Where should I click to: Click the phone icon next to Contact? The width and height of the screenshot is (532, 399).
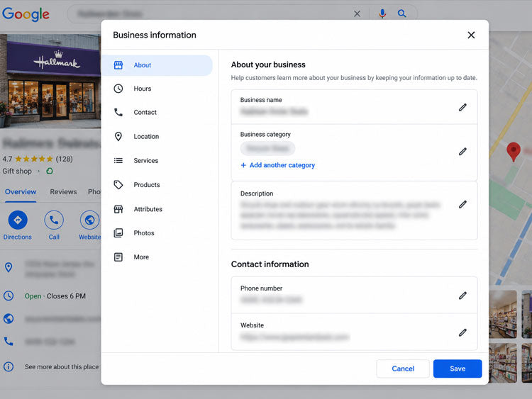click(x=118, y=112)
